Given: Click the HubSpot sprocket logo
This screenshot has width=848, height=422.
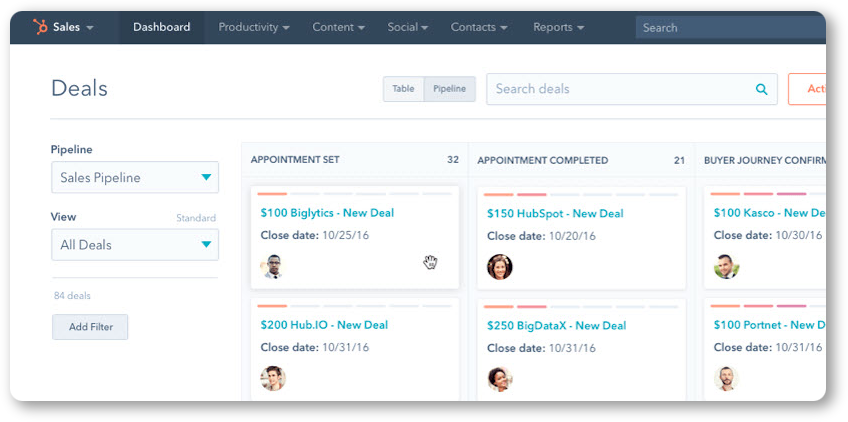Looking at the screenshot, I should coord(40,27).
